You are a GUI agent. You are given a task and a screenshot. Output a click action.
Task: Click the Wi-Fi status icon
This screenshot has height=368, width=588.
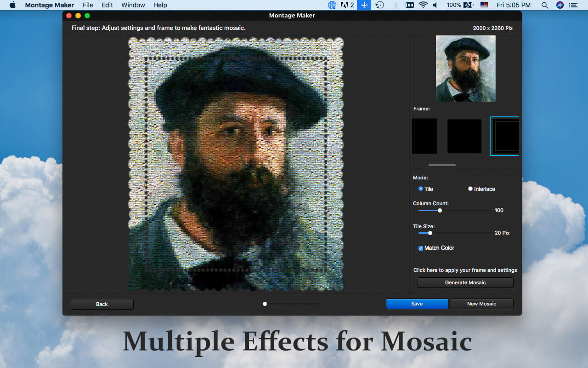tap(423, 5)
